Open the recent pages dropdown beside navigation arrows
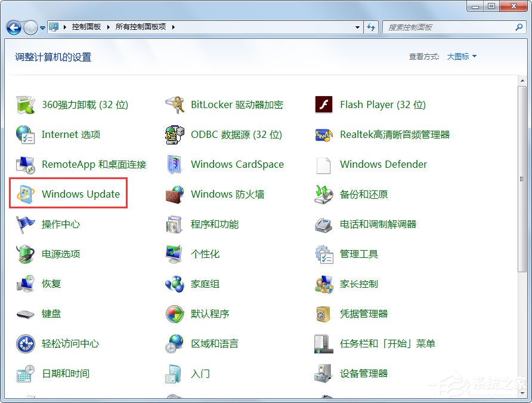 pyautogui.click(x=41, y=27)
